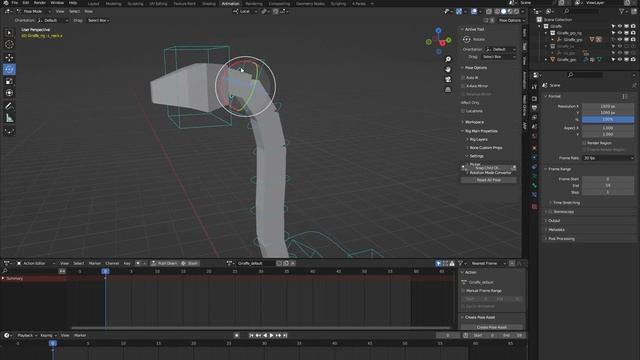Image resolution: width=640 pixels, height=360 pixels.
Task: Toggle the viewport overlays button
Action: pyautogui.click(x=474, y=11)
